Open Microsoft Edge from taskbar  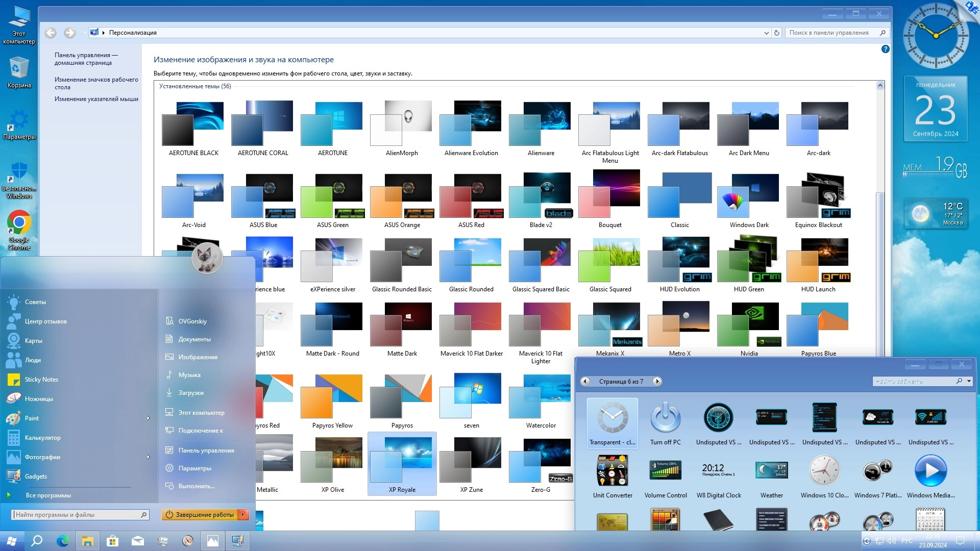click(62, 541)
